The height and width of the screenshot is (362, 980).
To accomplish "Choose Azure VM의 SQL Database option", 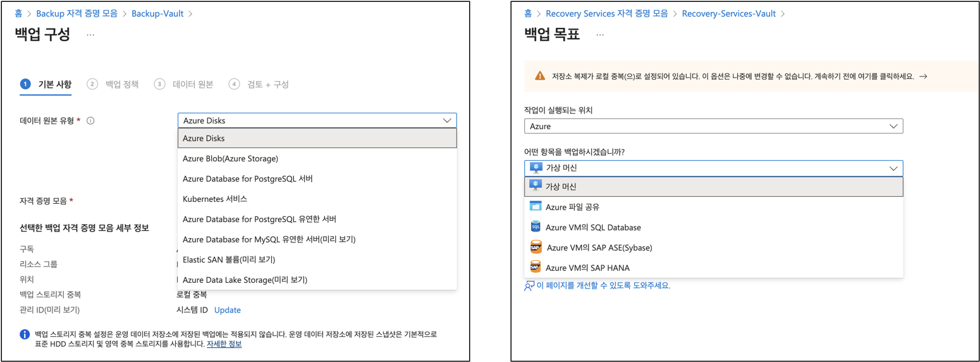I will (x=713, y=227).
